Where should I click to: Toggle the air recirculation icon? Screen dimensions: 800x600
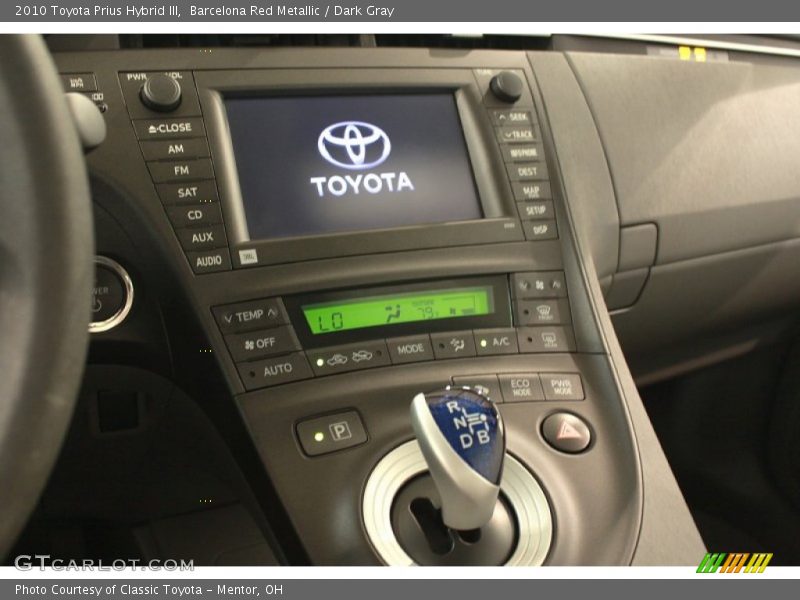337,360
